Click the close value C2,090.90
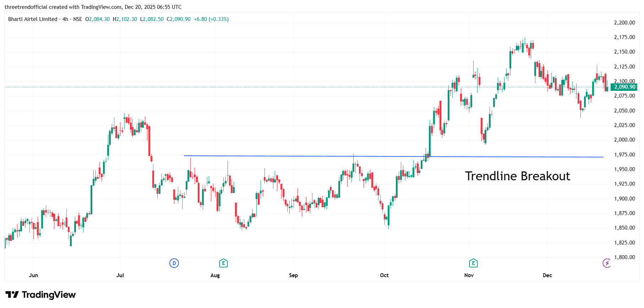Viewport: 644px width, 308px height. pos(179,19)
